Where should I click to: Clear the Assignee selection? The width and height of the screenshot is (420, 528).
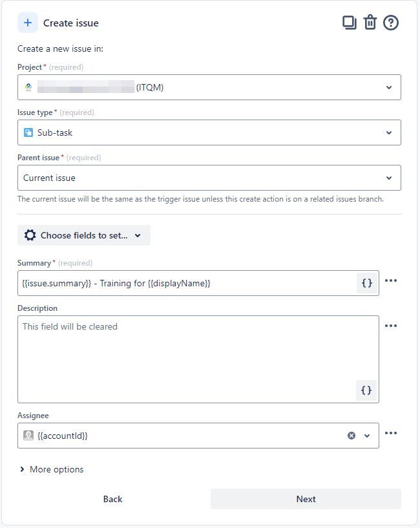coord(351,436)
